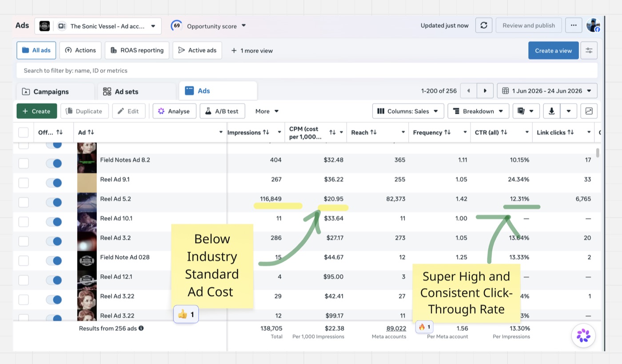The width and height of the screenshot is (622, 364).
Task: Click The Sonic Vessel account logo
Action: 44,26
